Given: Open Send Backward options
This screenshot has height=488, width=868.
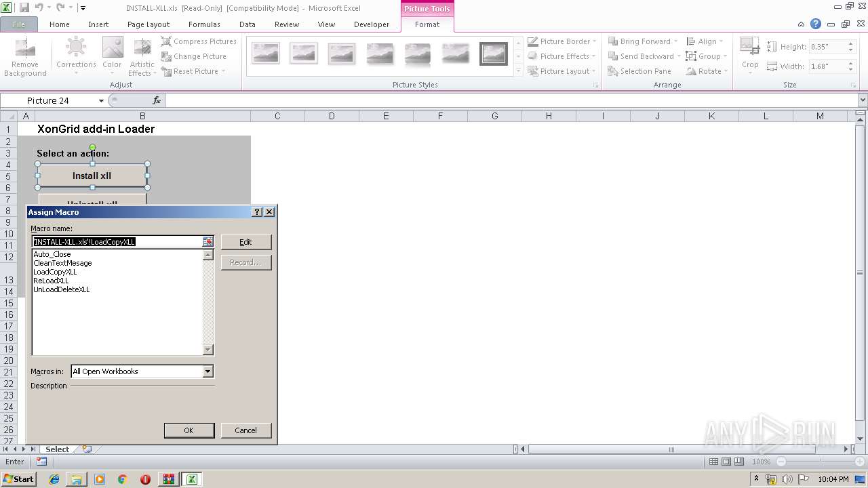Looking at the screenshot, I should click(x=645, y=56).
